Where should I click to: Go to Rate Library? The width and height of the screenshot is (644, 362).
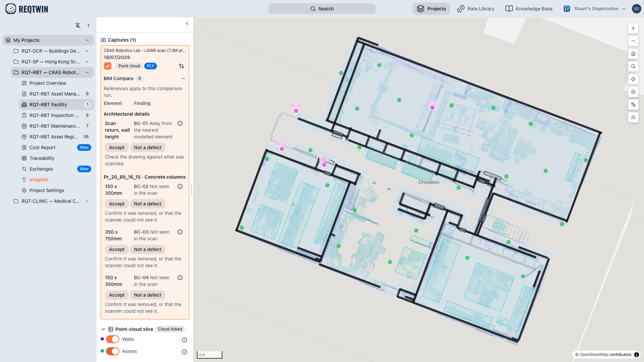[x=476, y=9]
